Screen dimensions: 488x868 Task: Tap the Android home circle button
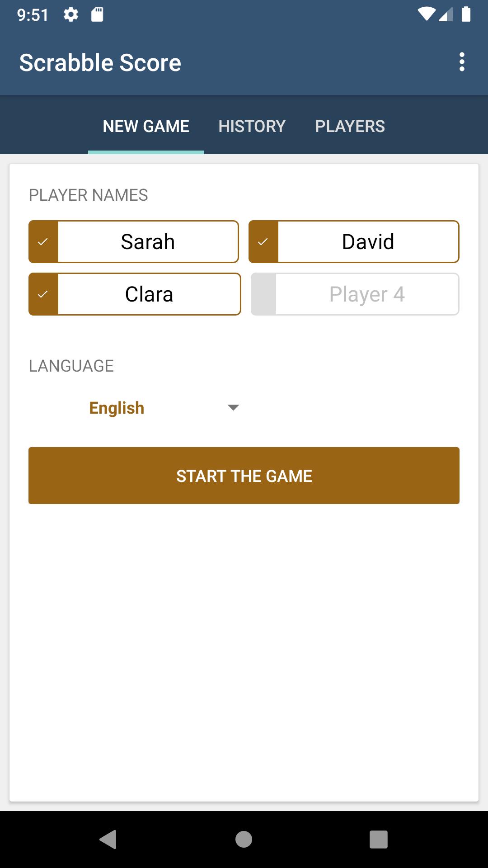tap(244, 840)
